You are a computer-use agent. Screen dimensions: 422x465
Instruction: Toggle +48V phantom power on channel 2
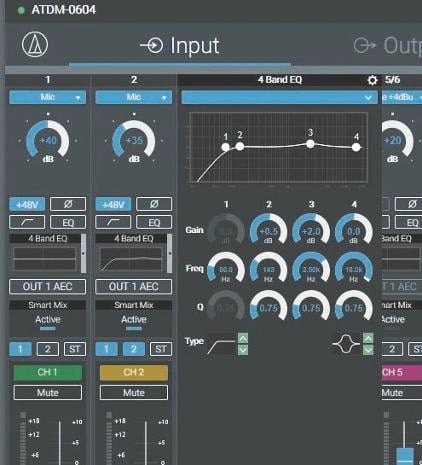tap(113, 204)
